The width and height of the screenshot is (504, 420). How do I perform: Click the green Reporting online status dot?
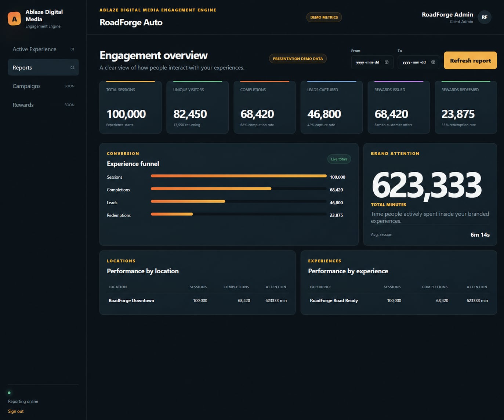point(9,392)
